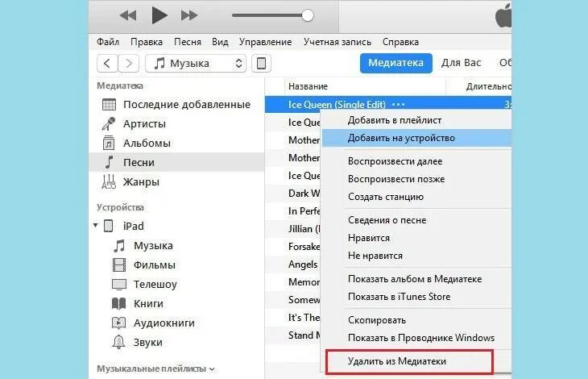The image size is (588, 379).
Task: Choose Скопировать in context menu
Action: point(377,320)
